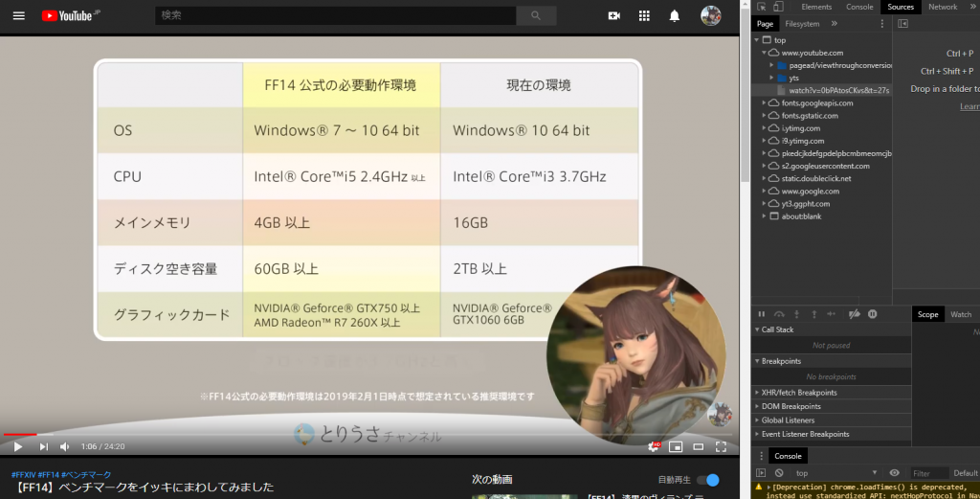980x499 pixels.
Task: Expand the pagead/viewthroughconversion folder
Action: pyautogui.click(x=771, y=65)
